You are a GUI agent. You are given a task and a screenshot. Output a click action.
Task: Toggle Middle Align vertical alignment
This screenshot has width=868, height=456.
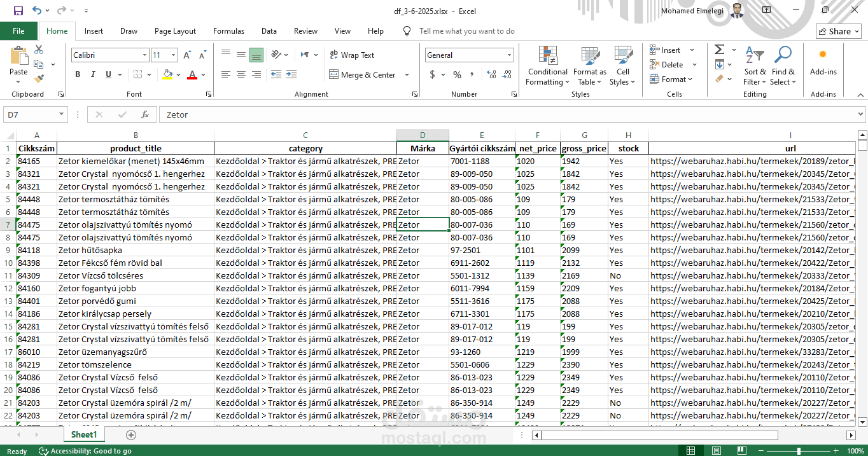click(x=241, y=55)
